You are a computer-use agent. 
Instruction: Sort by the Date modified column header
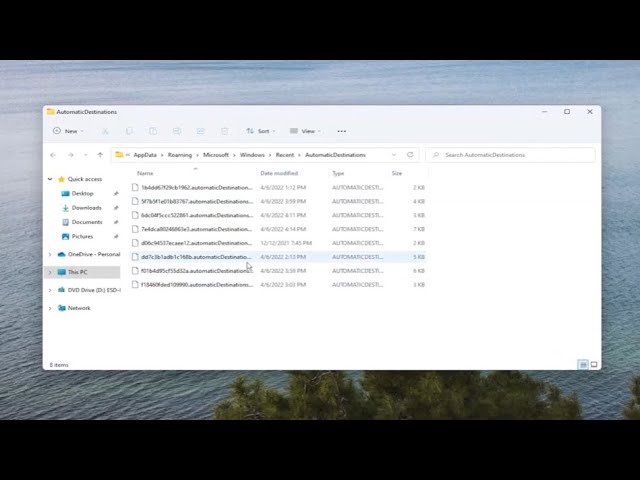click(x=293, y=173)
